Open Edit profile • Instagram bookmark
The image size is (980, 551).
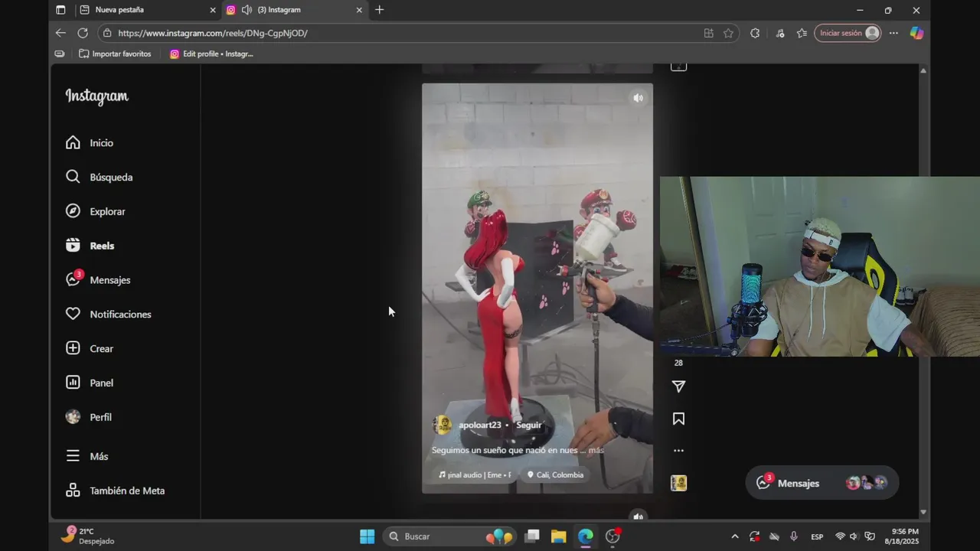(x=211, y=54)
